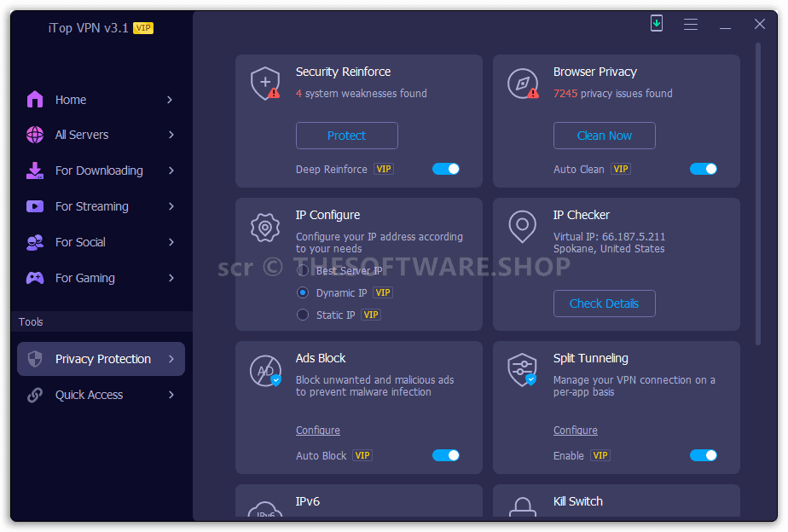Expand the All Servers chevron arrow
Viewport: 788px width, 532px height.
(x=171, y=135)
